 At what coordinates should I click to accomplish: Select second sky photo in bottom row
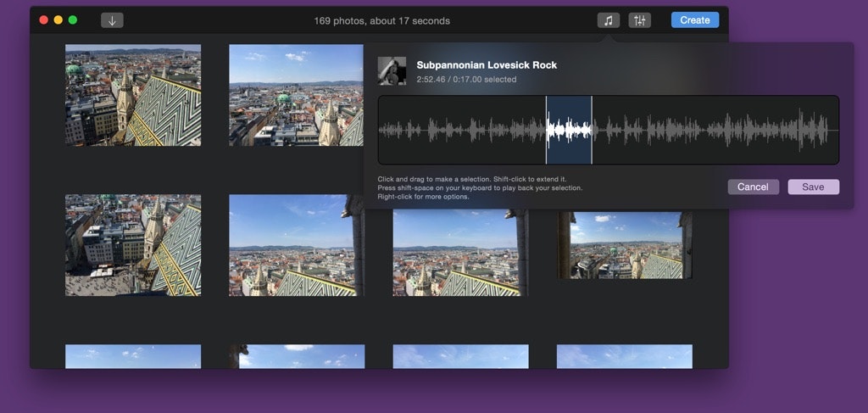(x=297, y=356)
